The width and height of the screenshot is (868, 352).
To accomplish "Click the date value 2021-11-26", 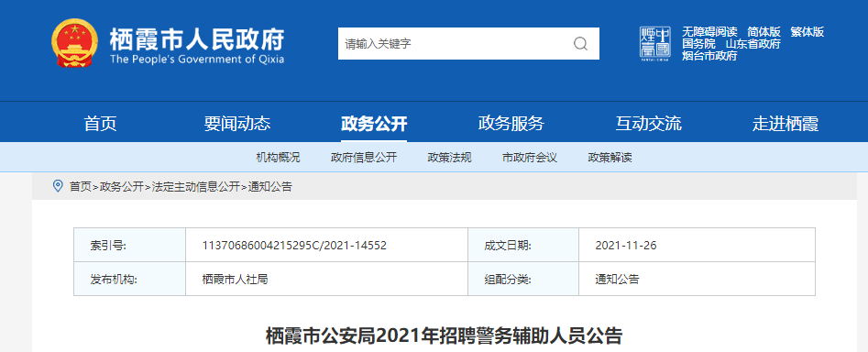I will tap(626, 245).
